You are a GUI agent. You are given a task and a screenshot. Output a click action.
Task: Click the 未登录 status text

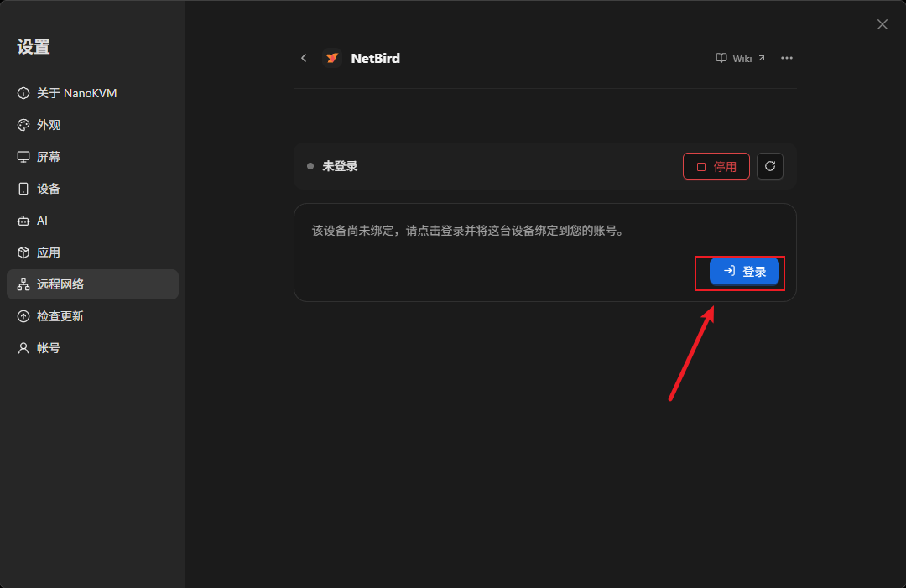(x=340, y=166)
